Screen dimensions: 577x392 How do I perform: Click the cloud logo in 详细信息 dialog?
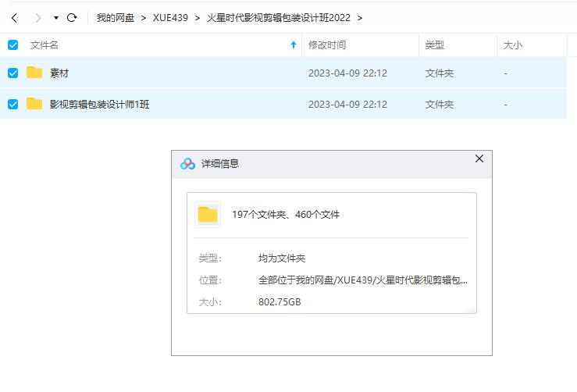[x=187, y=164]
